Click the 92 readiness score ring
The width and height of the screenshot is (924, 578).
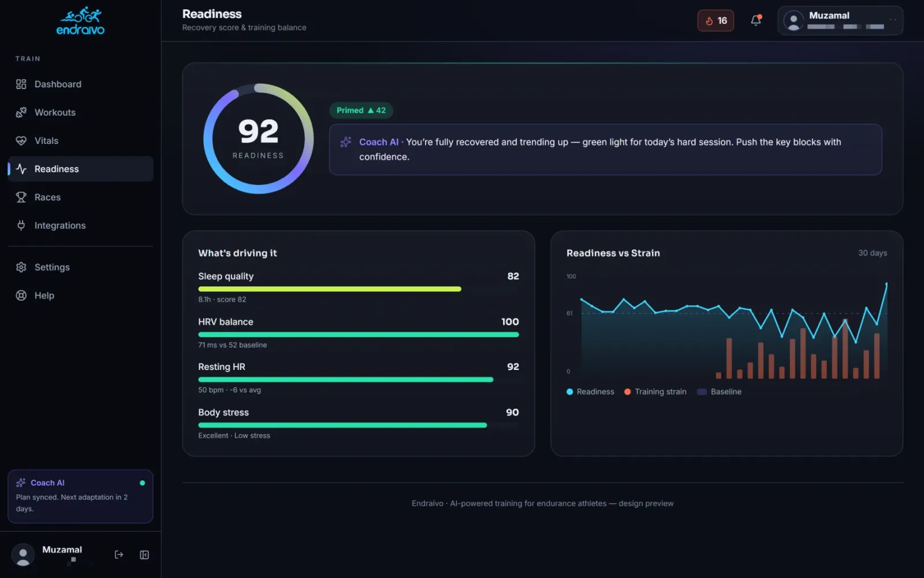tap(258, 139)
